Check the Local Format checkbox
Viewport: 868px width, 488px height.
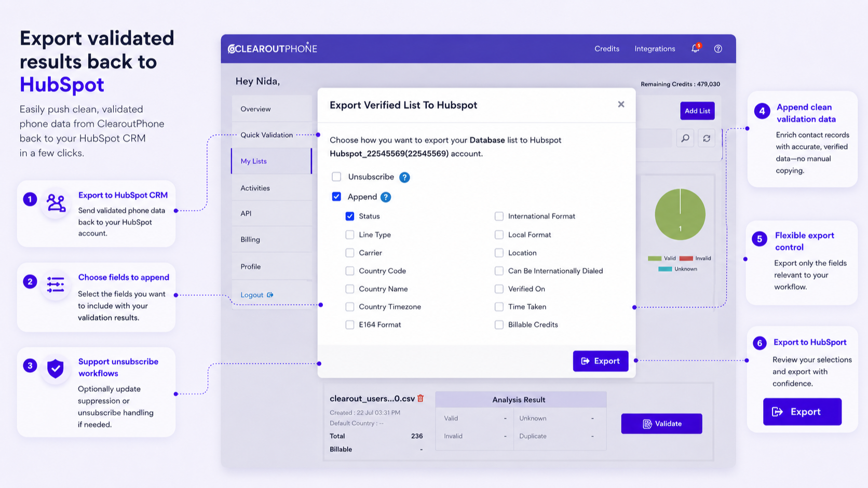pos(499,235)
